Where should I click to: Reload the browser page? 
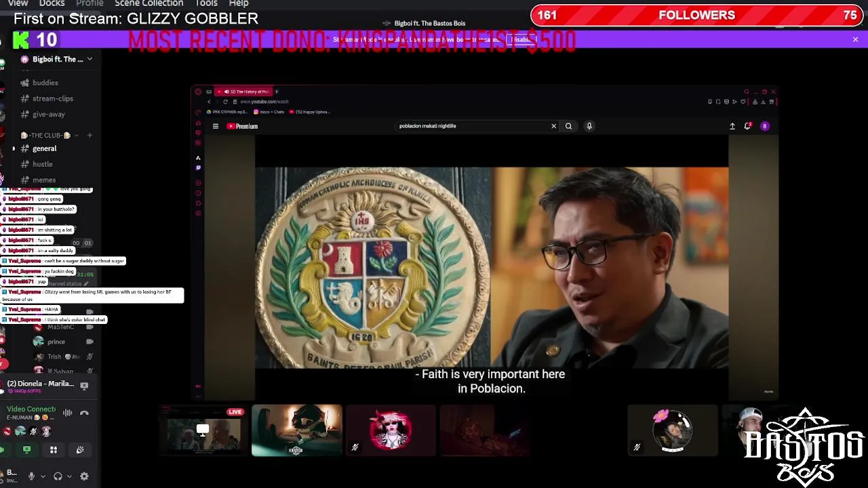tap(225, 102)
